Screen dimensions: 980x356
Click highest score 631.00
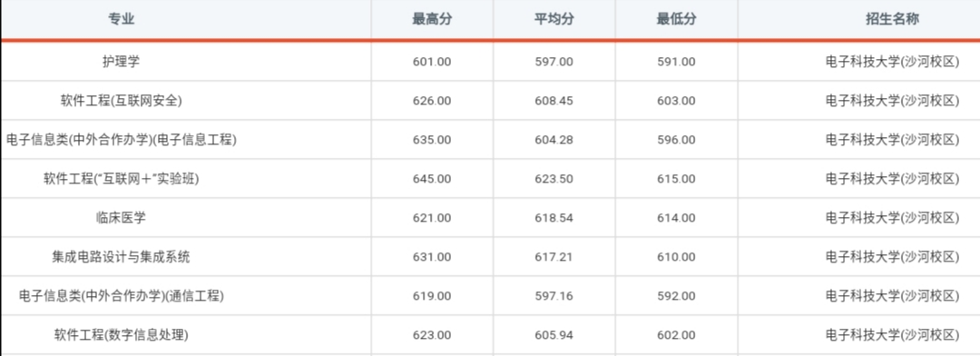pos(431,257)
